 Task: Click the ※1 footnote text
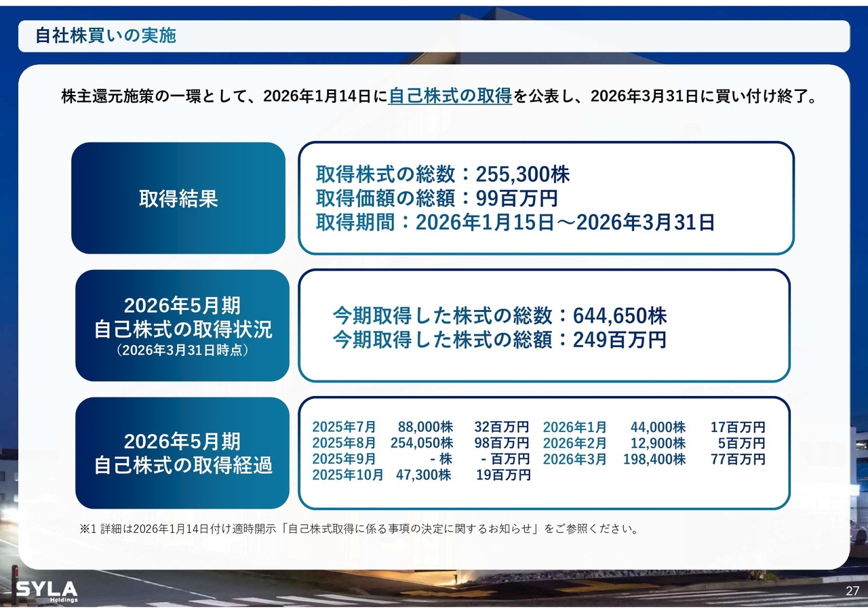point(359,529)
